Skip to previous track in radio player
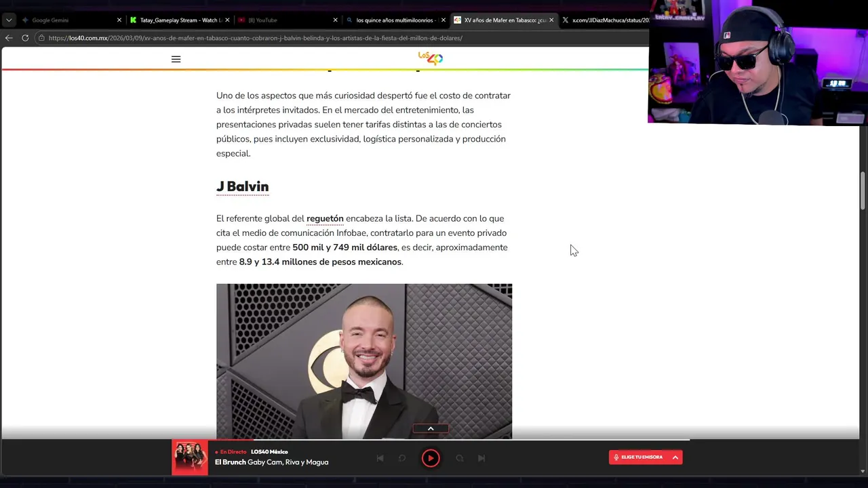Image resolution: width=868 pixels, height=488 pixels. [380, 458]
